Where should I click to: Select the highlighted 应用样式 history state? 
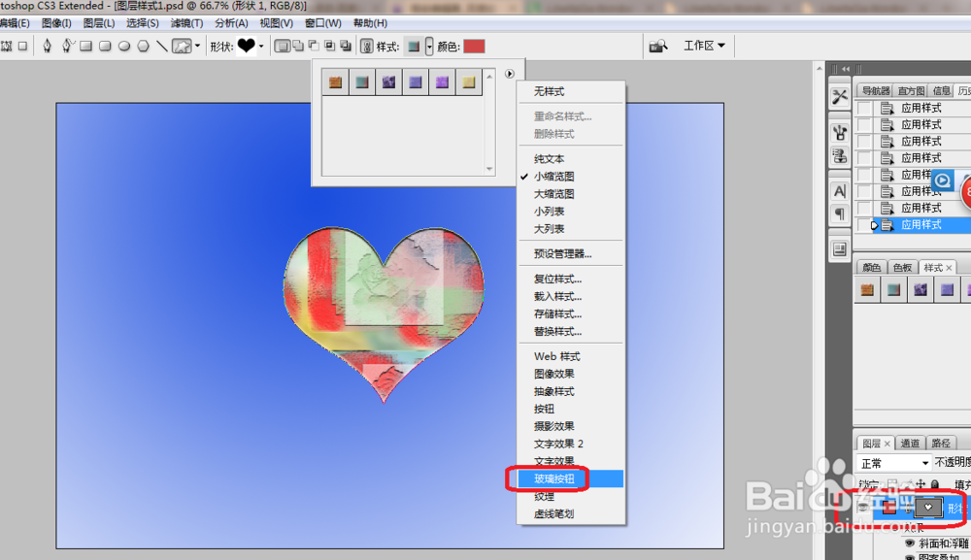click(921, 224)
